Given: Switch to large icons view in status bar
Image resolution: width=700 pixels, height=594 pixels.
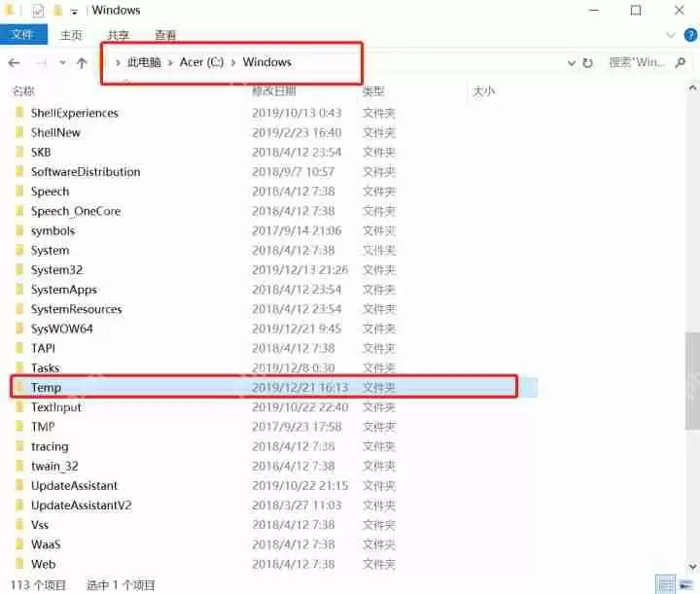Looking at the screenshot, I should click(686, 585).
